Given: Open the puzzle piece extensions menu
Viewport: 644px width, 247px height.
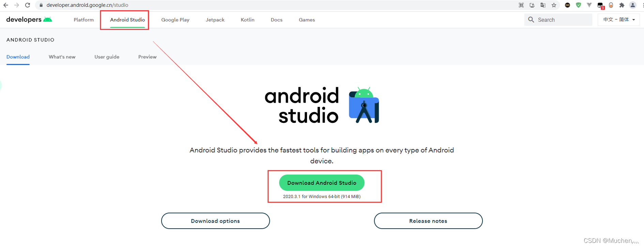Looking at the screenshot, I should click(622, 5).
